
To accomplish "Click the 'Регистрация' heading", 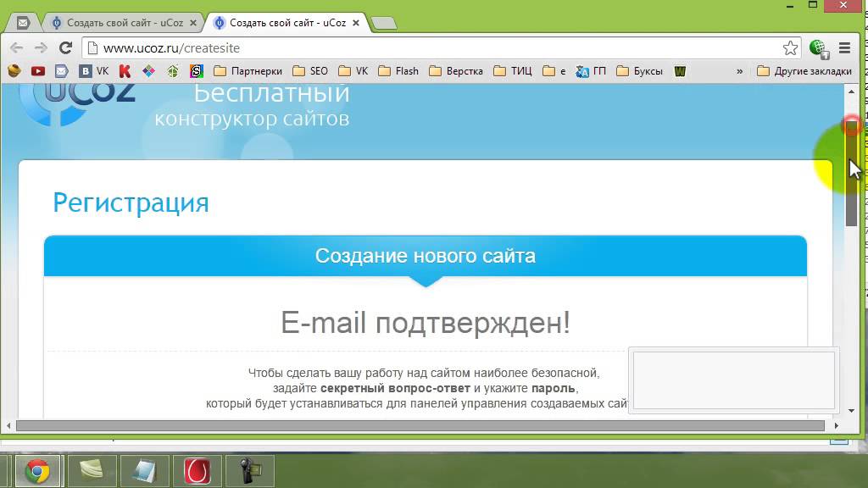I will coord(131,202).
